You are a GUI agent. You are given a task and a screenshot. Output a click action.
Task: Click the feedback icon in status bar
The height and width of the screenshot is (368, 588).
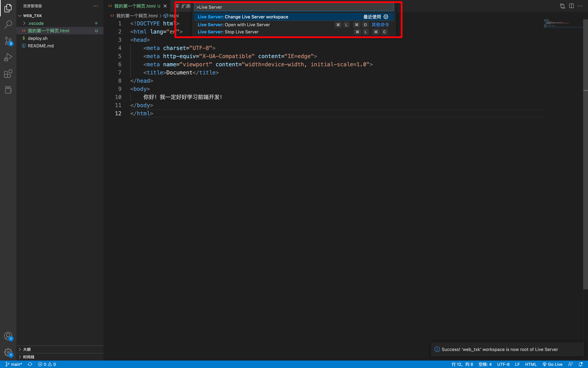click(570, 364)
